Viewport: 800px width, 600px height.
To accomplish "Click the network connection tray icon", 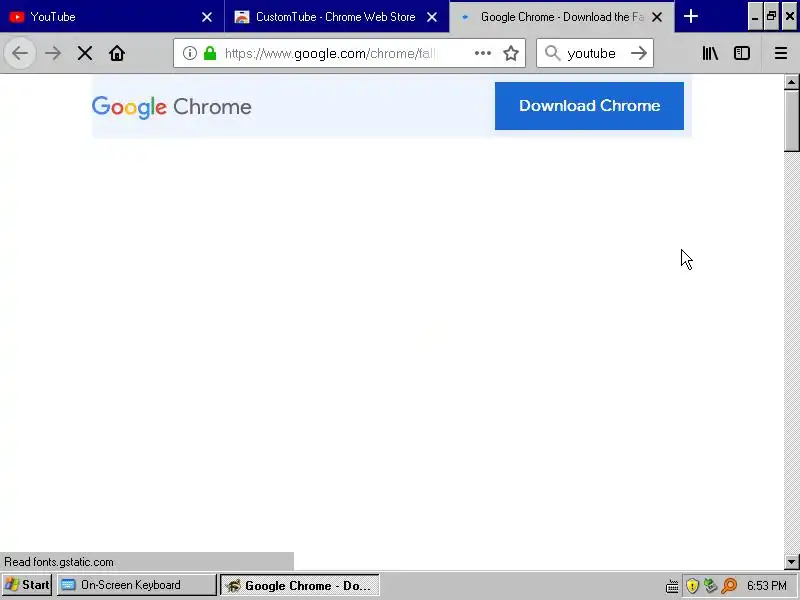I will pyautogui.click(x=710, y=586).
